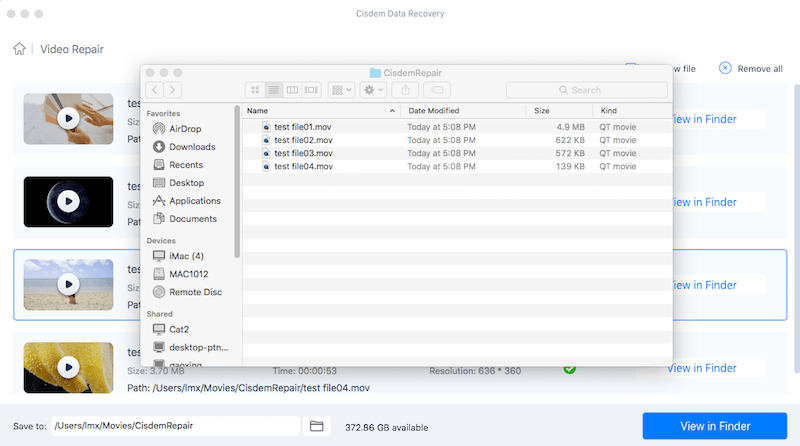Click the blue View in Finder button

pyautogui.click(x=715, y=426)
